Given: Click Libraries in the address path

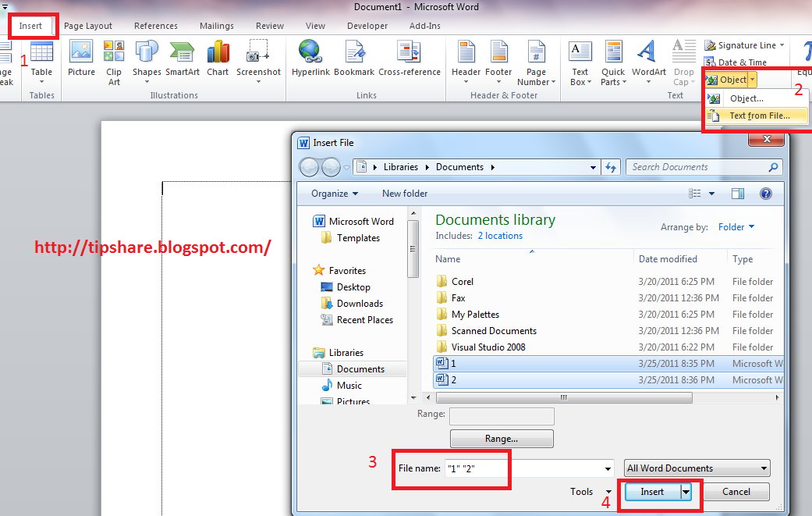Looking at the screenshot, I should (x=401, y=167).
